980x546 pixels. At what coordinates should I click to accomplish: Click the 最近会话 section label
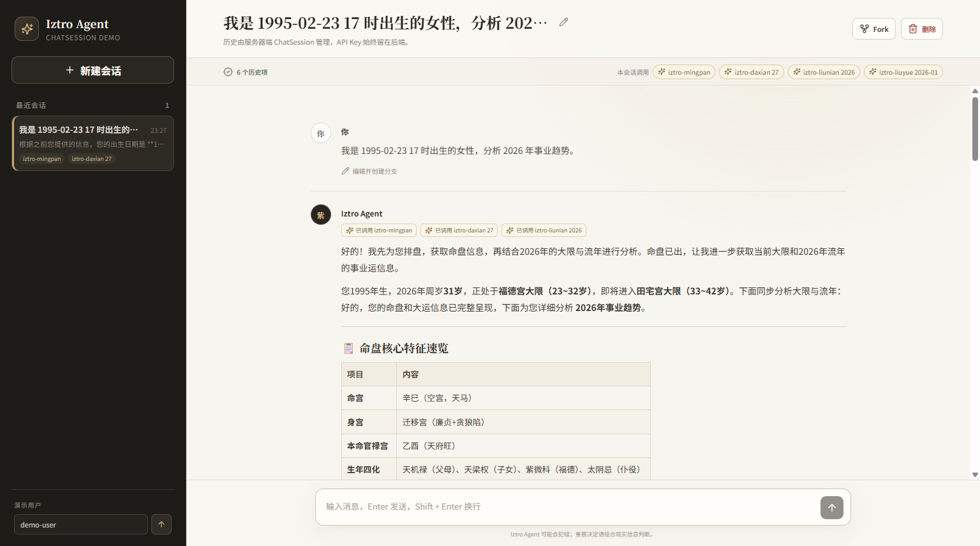[x=31, y=105]
